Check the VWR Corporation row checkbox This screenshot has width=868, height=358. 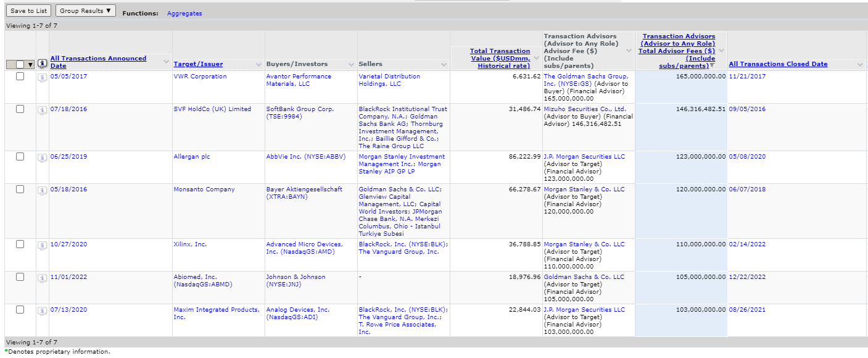click(20, 77)
